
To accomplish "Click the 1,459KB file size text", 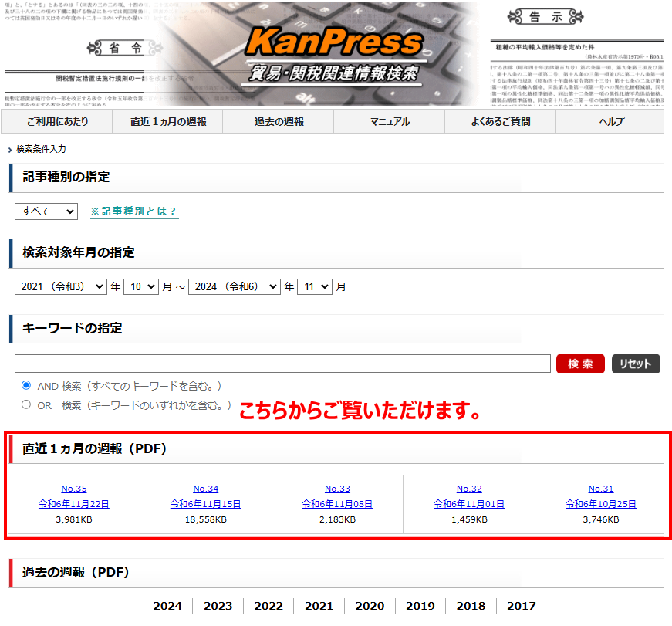I will coord(469,519).
